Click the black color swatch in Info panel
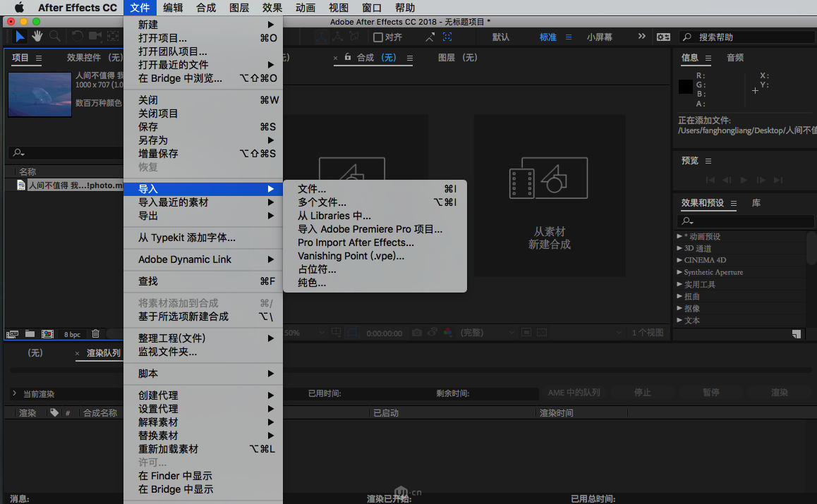Screen dimensions: 817x504 tap(686, 87)
